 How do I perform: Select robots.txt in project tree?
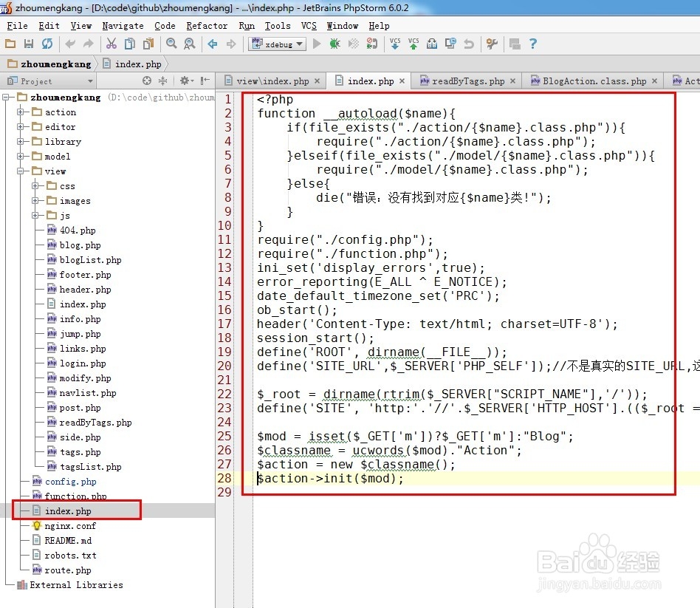click(71, 556)
